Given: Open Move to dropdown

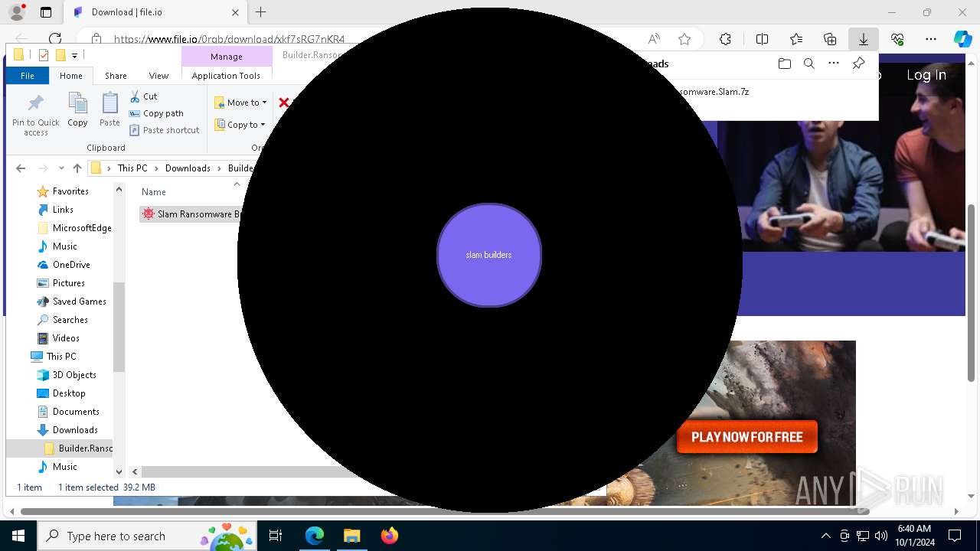Looking at the screenshot, I should pos(240,103).
